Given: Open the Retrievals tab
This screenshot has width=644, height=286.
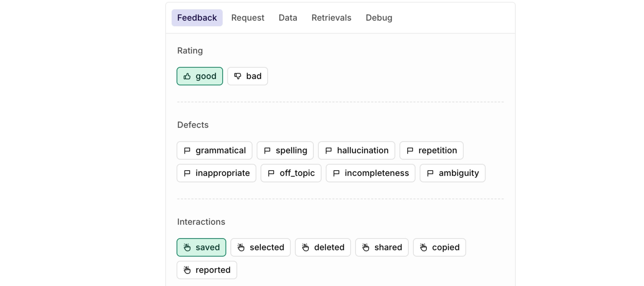Looking at the screenshot, I should (331, 18).
